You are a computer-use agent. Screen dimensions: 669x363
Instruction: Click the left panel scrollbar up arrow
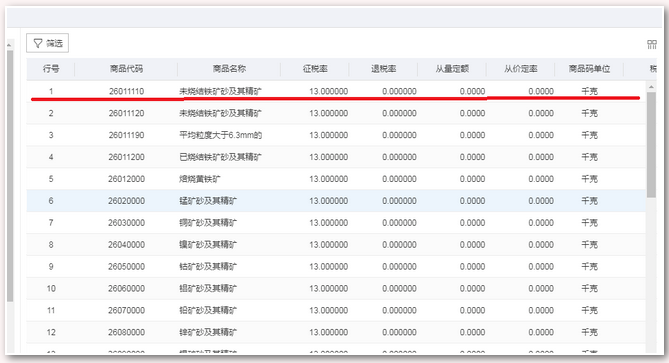9,45
